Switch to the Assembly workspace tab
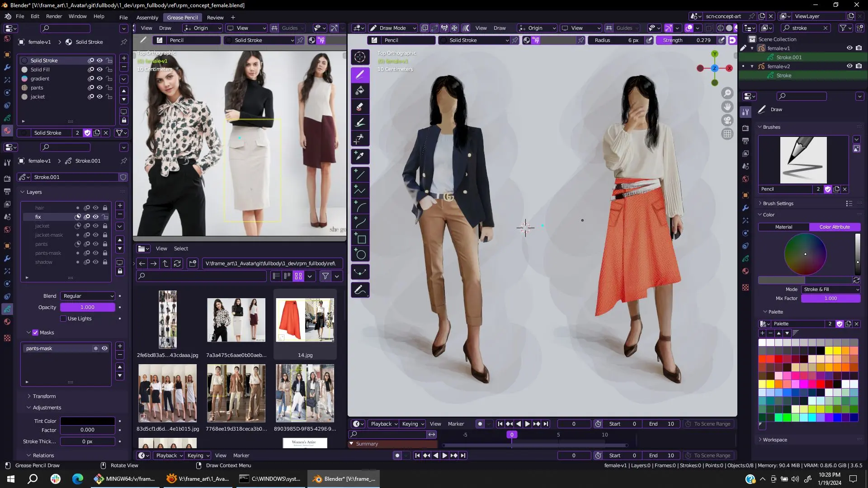Screen dimensions: 868x488 click(x=147, y=18)
